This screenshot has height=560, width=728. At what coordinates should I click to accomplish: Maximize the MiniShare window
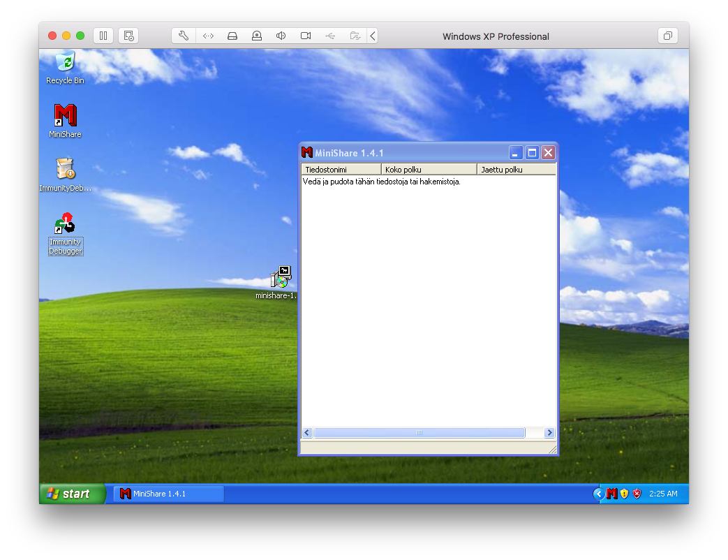pos(532,152)
